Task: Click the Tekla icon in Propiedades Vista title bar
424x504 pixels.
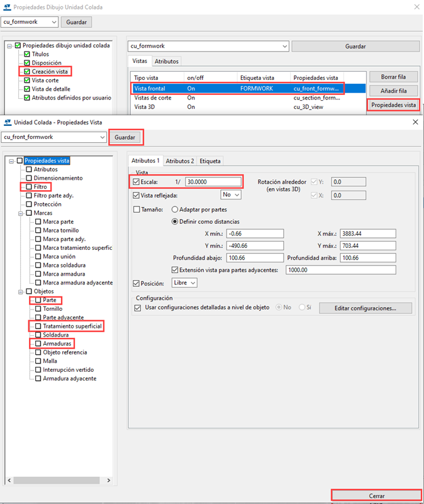Action: (8, 122)
